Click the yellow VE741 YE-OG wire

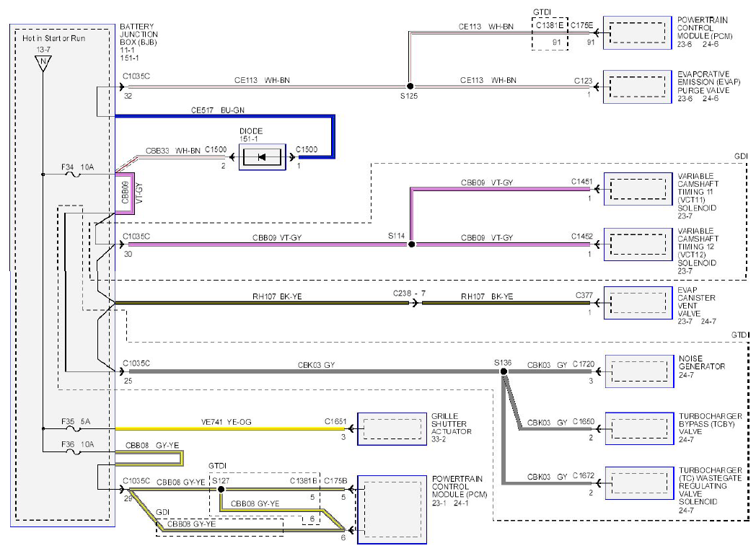coord(230,428)
